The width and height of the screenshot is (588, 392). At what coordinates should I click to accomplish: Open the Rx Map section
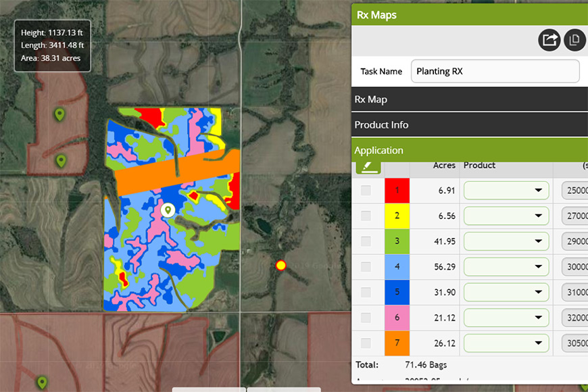tap(469, 99)
